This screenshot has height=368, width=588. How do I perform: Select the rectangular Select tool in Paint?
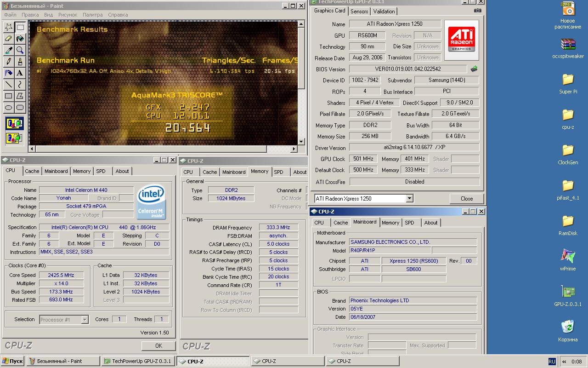pos(20,27)
